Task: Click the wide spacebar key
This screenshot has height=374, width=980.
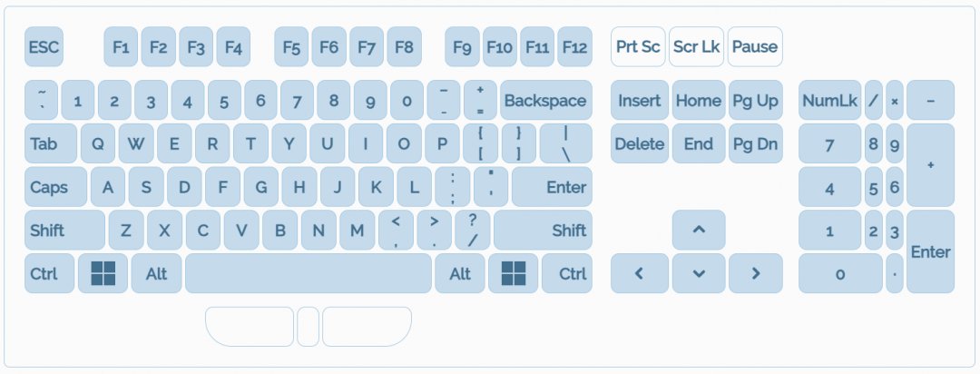Action: pos(308,273)
